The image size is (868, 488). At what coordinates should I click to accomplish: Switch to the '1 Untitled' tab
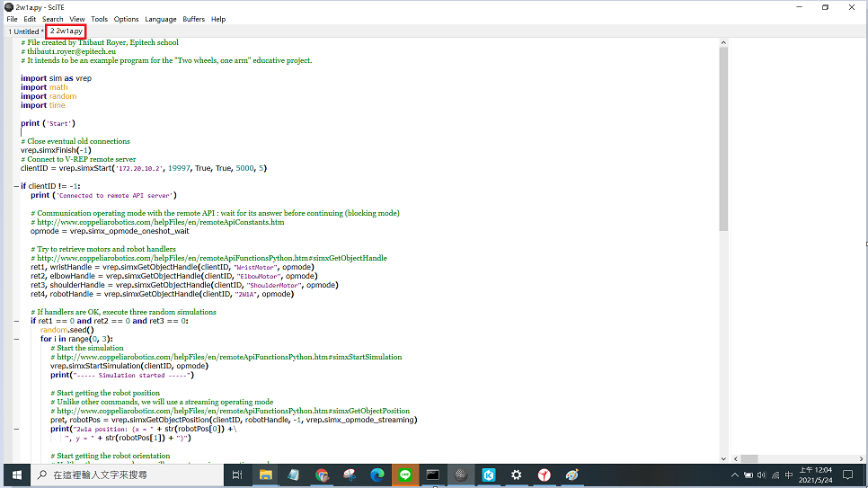click(23, 31)
